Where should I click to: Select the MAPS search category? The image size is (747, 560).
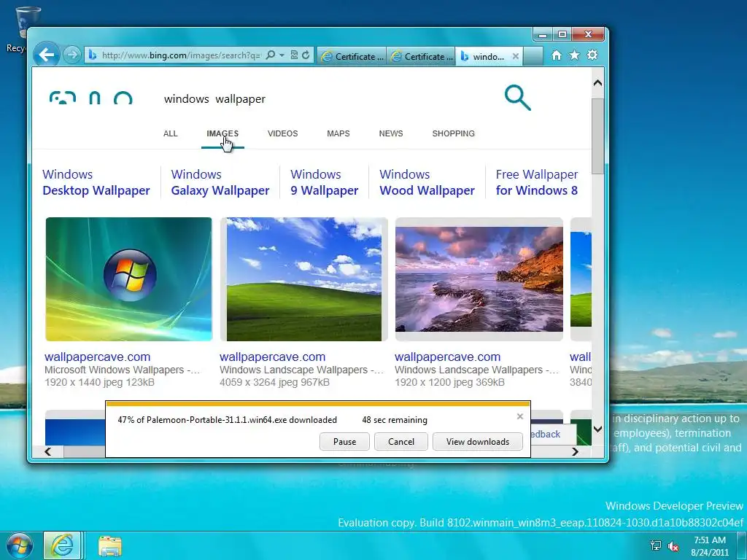pos(338,134)
